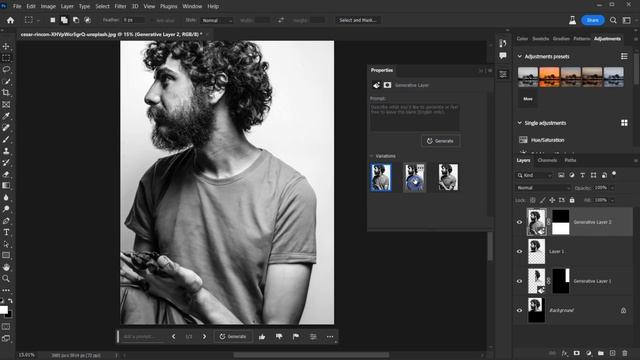Go to the Home screen
640x360 pixels.
[x=10, y=20]
